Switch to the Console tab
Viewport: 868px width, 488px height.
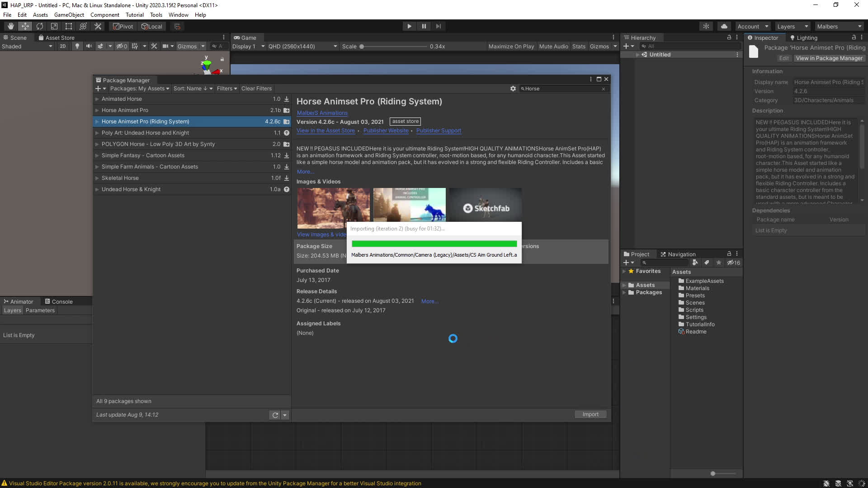[x=59, y=301]
